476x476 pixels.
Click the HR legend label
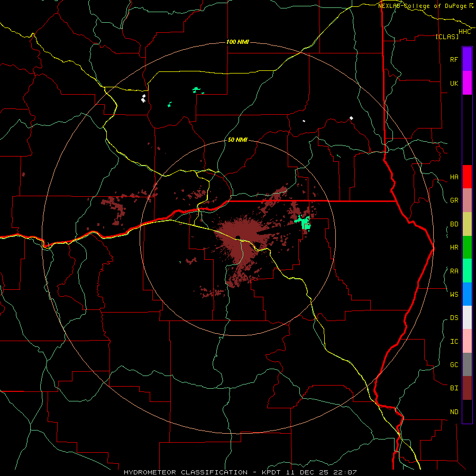click(454, 248)
